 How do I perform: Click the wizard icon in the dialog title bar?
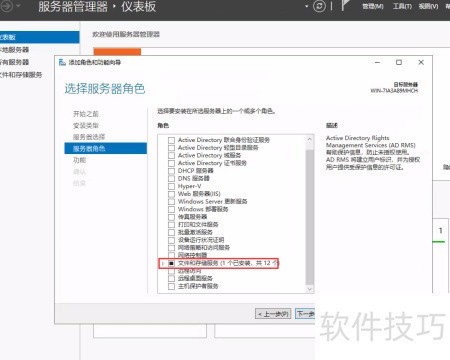62,62
